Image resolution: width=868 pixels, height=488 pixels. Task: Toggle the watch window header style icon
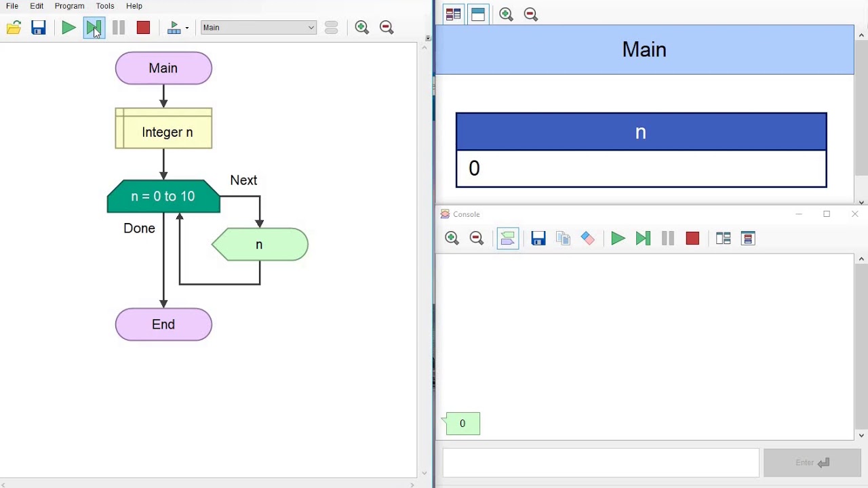(478, 14)
